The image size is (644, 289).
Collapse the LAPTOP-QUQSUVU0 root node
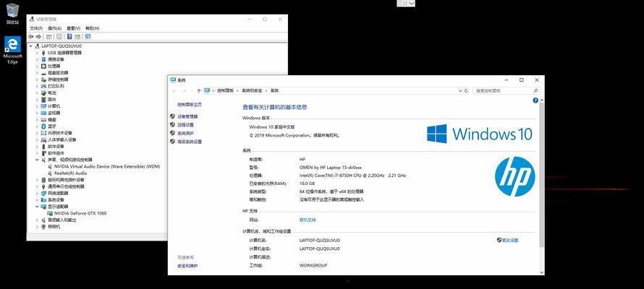click(31, 46)
